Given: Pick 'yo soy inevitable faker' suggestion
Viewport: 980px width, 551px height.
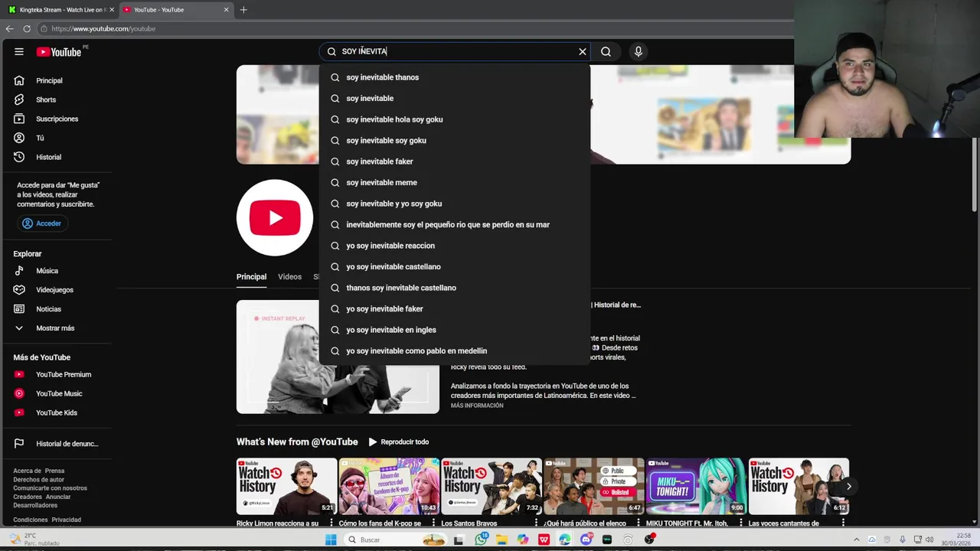Looking at the screenshot, I should point(455,308).
